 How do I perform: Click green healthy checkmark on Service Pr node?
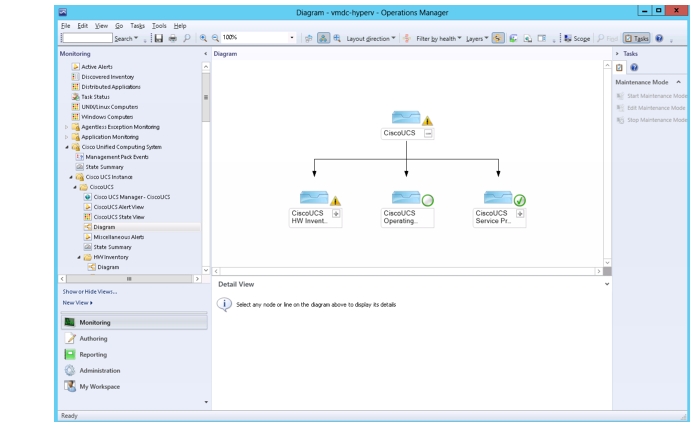point(520,201)
